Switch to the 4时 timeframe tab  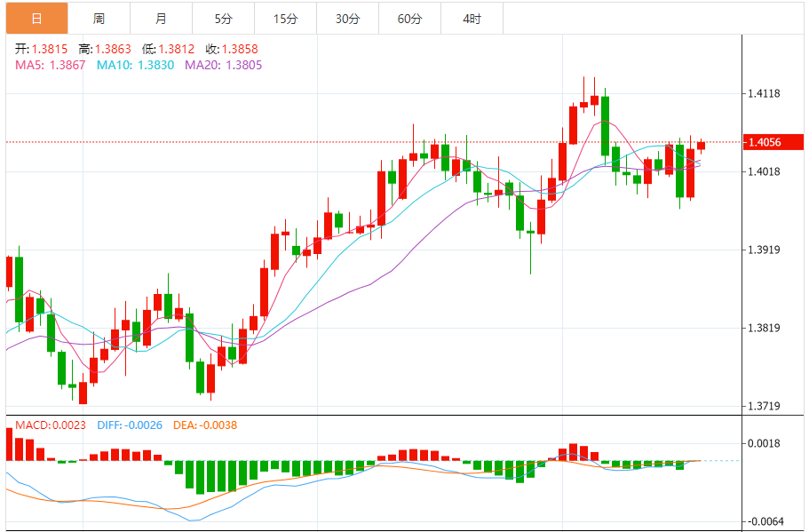click(x=472, y=19)
